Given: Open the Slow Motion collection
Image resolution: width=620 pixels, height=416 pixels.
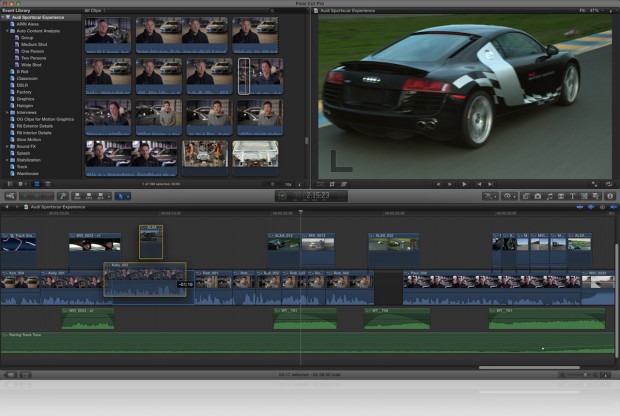Looking at the screenshot, I should [x=28, y=140].
